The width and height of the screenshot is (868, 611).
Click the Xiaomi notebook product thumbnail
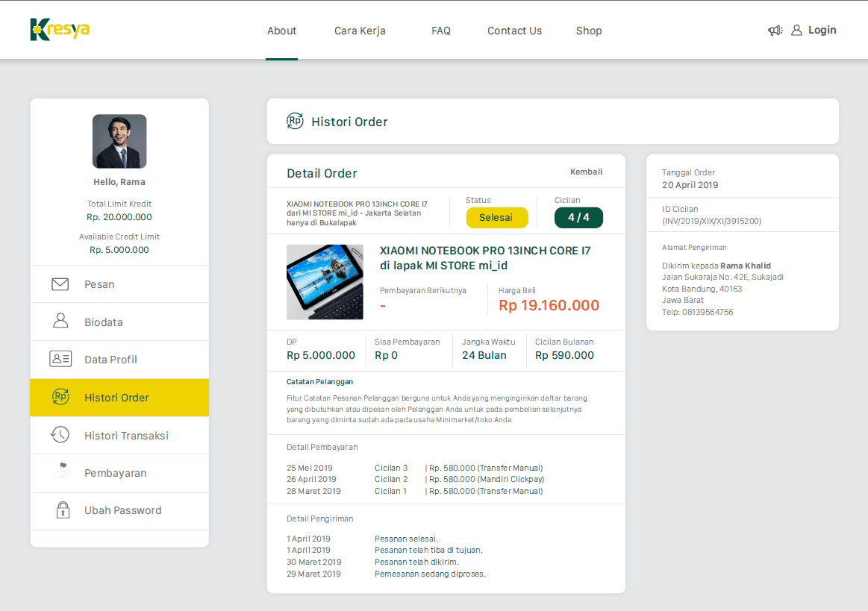point(325,282)
